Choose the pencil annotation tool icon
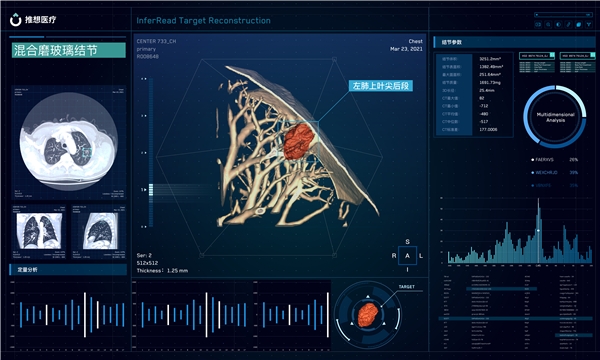 [x=568, y=24]
